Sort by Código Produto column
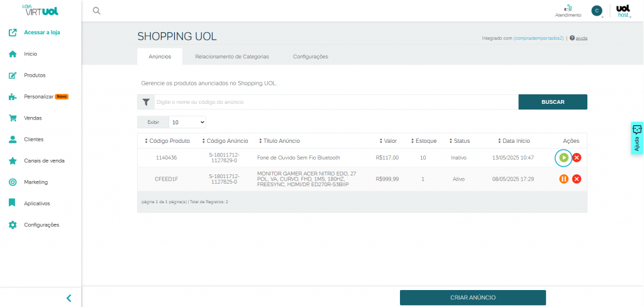644x307 pixels. [x=167, y=141]
